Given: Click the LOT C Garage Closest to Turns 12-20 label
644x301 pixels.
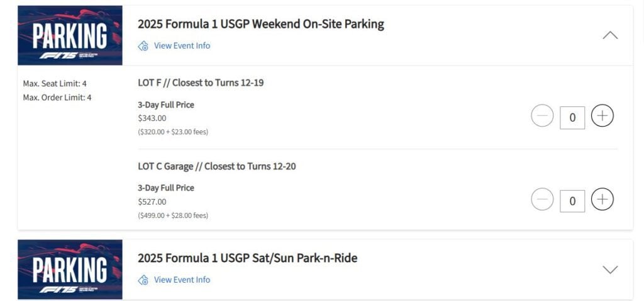Looking at the screenshot, I should click(x=216, y=166).
